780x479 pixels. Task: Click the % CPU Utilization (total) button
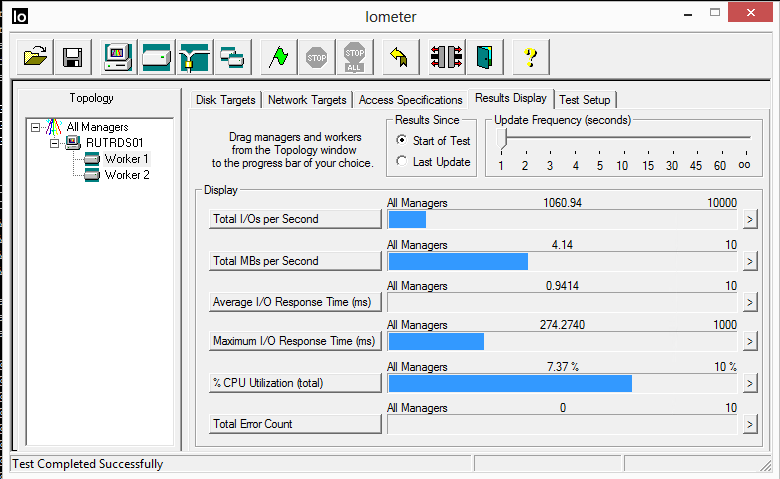coord(295,383)
